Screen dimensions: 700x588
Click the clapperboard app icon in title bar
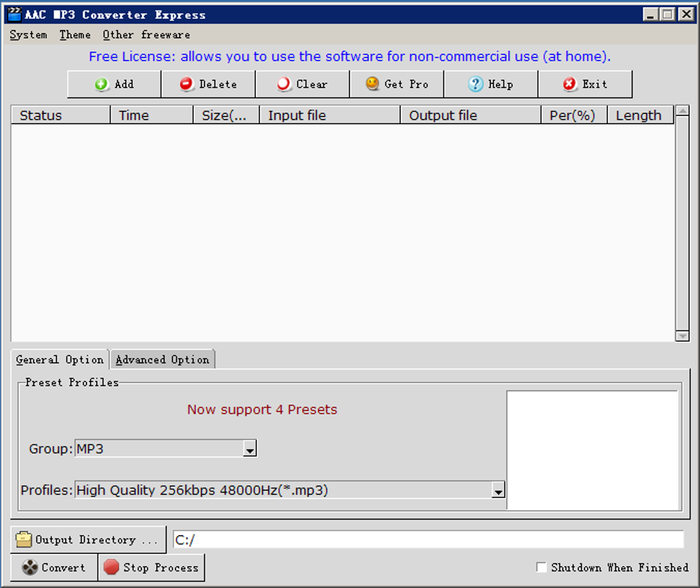point(14,14)
